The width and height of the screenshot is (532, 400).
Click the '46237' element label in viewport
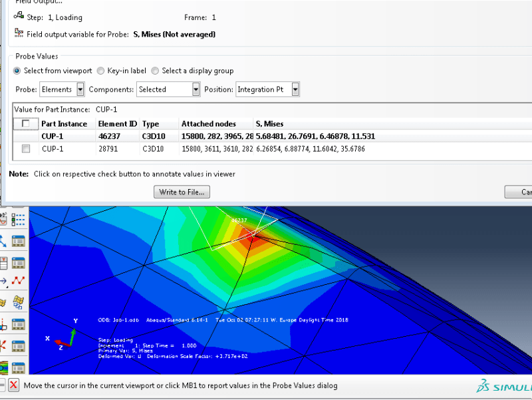click(x=239, y=220)
